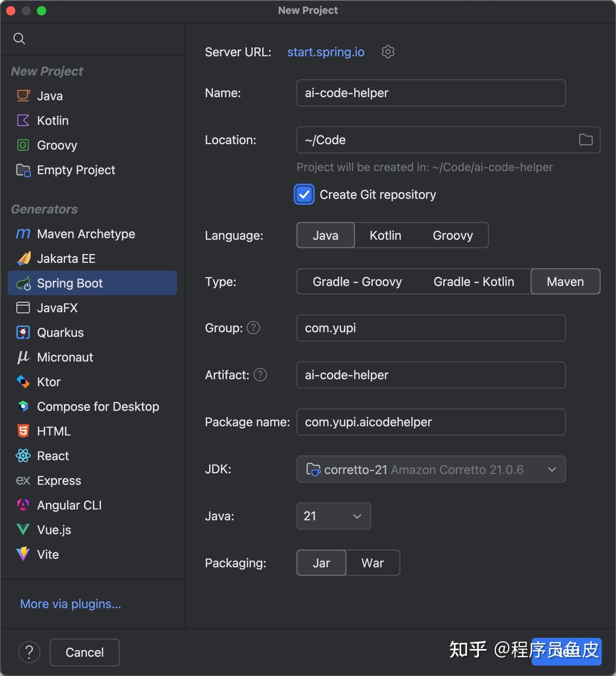Click the Artifact help question icon
This screenshot has width=616, height=676.
pos(260,375)
